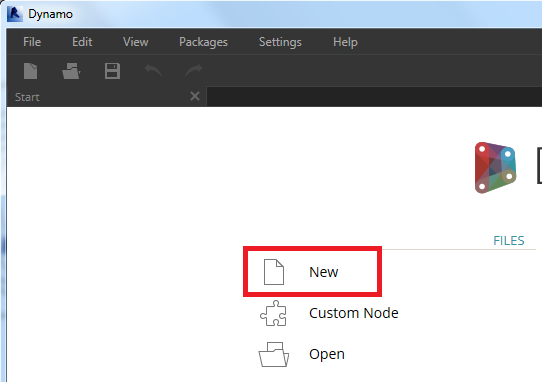Click the Dynamo title text
542x382 pixels.
tap(50, 14)
